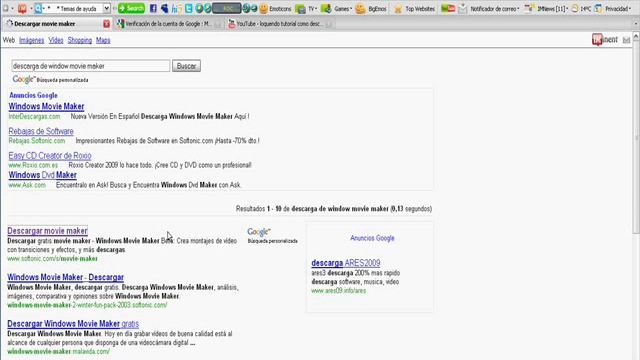Viewport: 640px width, 360px height.
Task: Open the TV toolbar dropdown
Action: click(312, 9)
